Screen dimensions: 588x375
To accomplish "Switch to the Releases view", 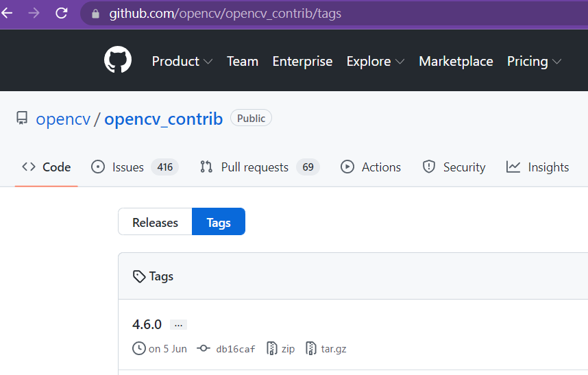I will (156, 222).
